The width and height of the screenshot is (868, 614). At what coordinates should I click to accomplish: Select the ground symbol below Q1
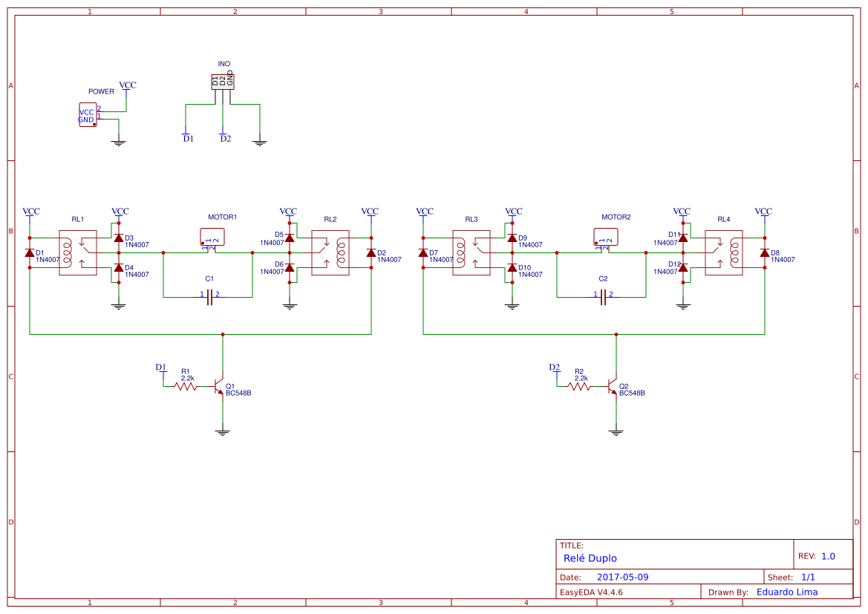pos(223,432)
